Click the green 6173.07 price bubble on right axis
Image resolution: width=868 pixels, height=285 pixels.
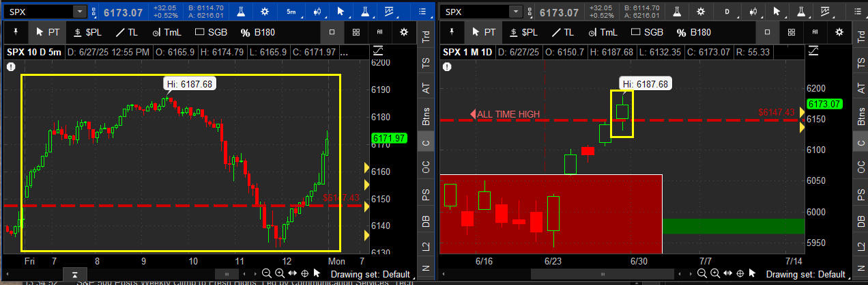click(x=824, y=104)
